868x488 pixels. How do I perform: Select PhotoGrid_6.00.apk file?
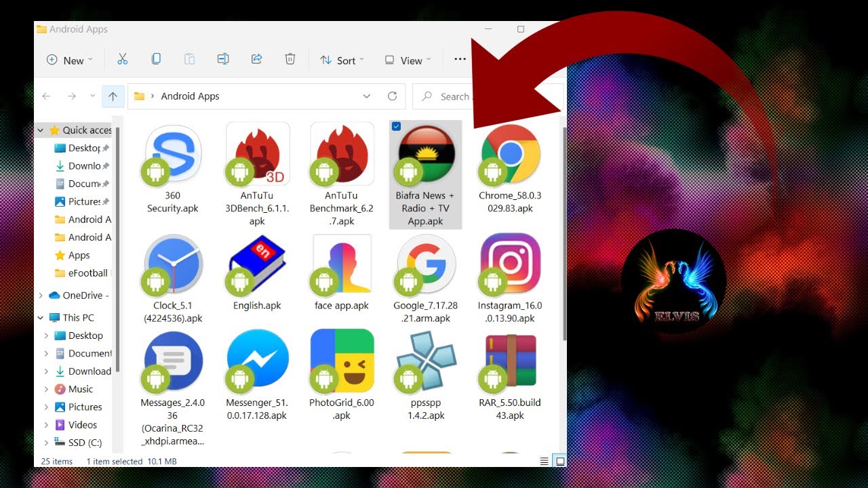(342, 376)
